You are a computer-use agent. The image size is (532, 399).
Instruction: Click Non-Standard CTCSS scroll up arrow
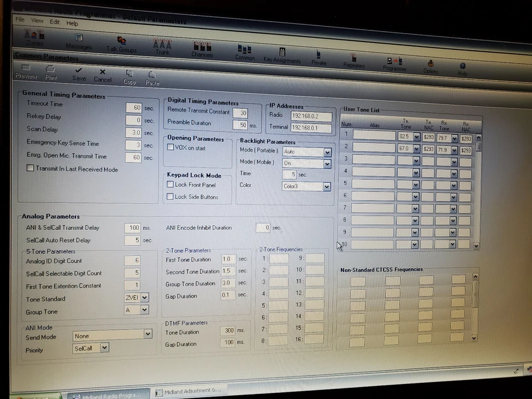(x=475, y=277)
